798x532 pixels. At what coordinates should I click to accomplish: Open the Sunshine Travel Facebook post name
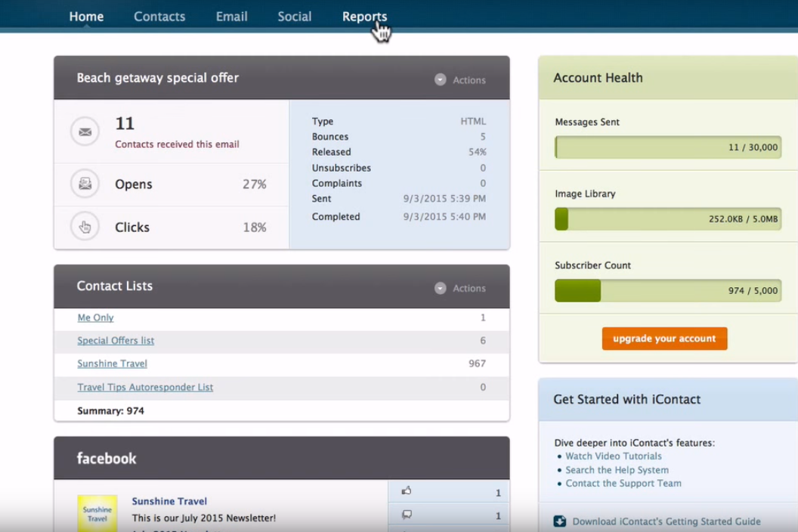coord(169,501)
